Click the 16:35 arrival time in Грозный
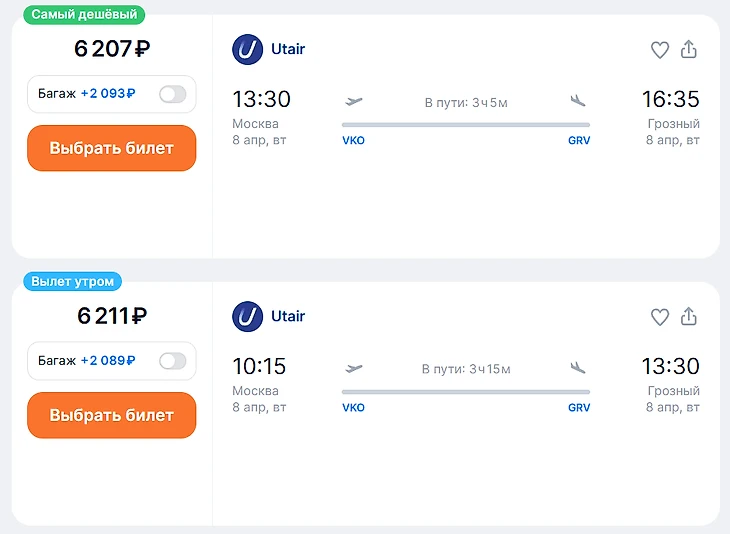Screen dimensions: 730x534 pos(670,99)
